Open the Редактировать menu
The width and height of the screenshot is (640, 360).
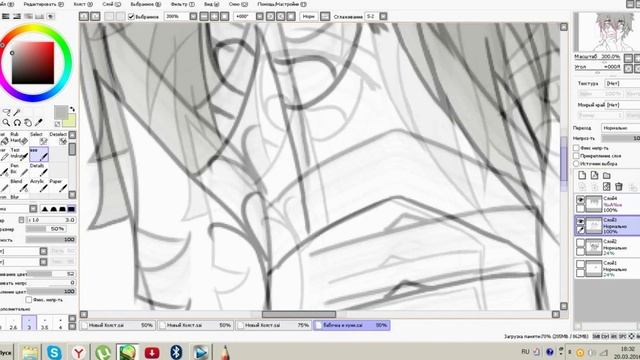click(43, 4)
